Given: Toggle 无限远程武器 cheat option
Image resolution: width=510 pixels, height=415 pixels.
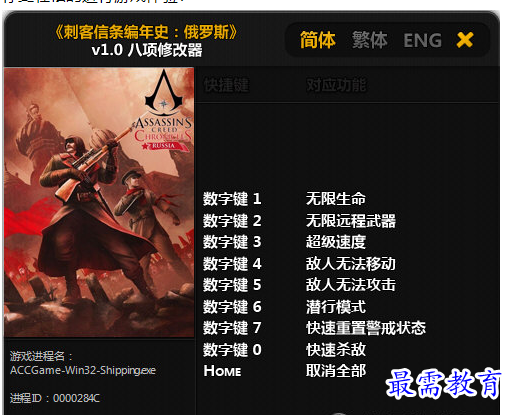Looking at the screenshot, I should [x=351, y=221].
